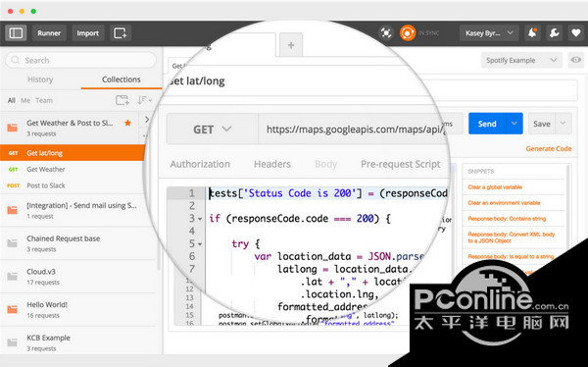Expand the Get Weather collection details arrow
Image resolution: width=588 pixels, height=367 pixels.
pos(147,120)
